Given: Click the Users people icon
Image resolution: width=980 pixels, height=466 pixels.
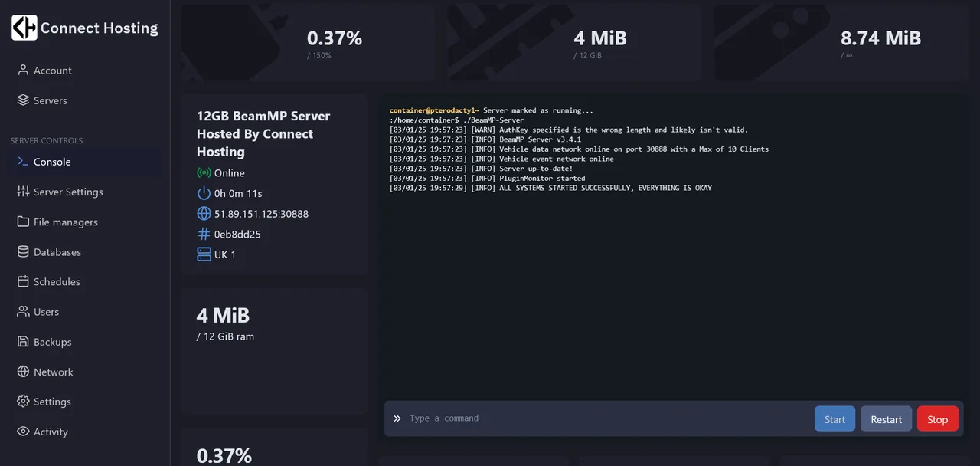Looking at the screenshot, I should point(23,311).
